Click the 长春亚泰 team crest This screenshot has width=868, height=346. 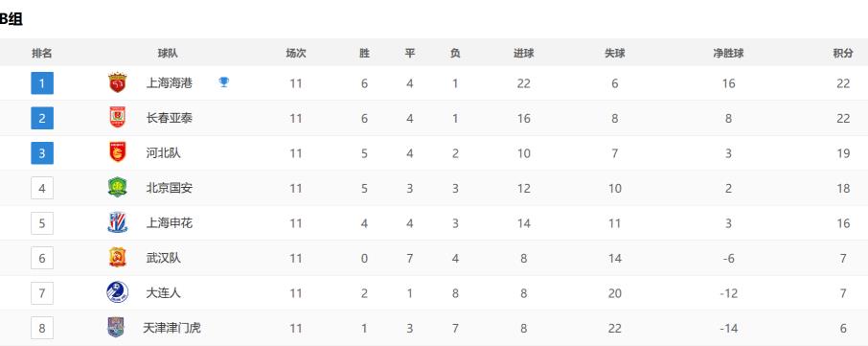(117, 117)
